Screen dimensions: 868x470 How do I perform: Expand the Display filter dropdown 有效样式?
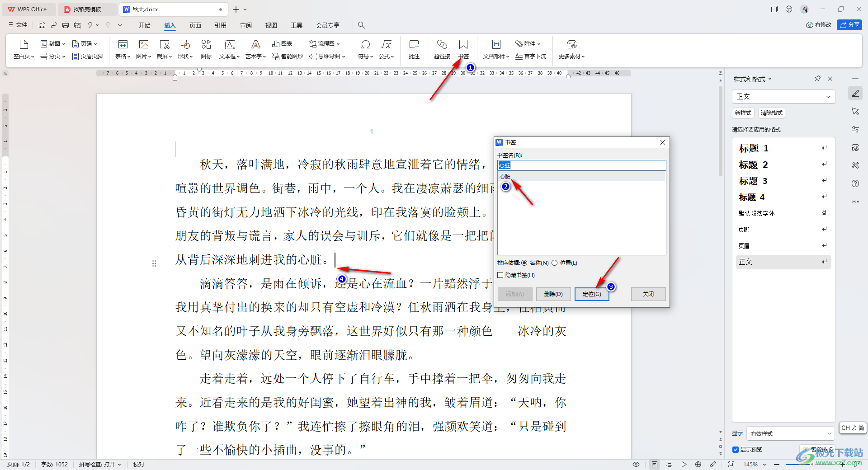pos(790,433)
